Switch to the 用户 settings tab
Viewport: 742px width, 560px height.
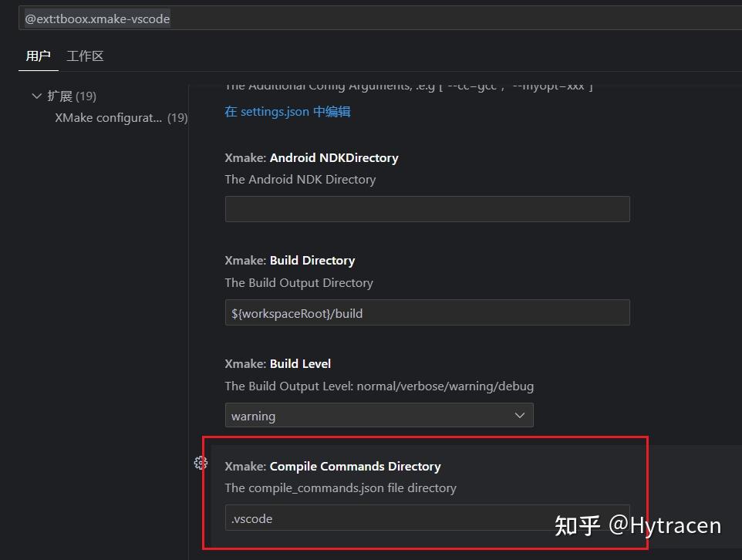pyautogui.click(x=38, y=56)
